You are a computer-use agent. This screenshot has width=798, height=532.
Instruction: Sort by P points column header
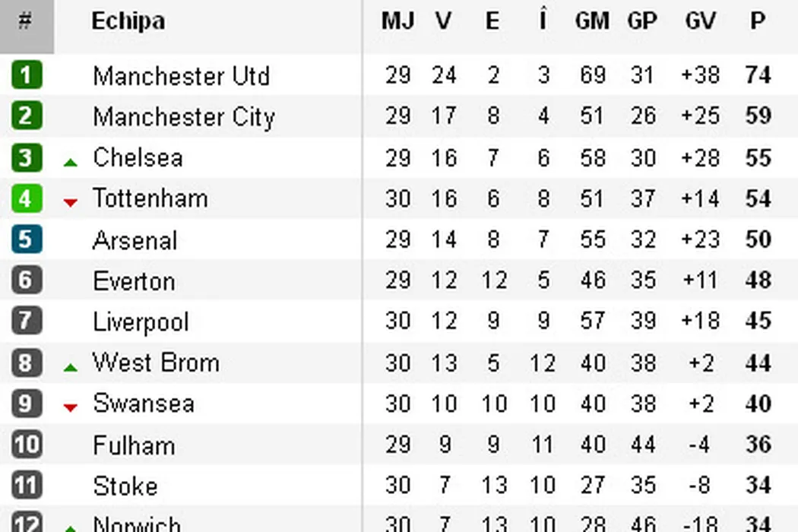click(x=758, y=21)
